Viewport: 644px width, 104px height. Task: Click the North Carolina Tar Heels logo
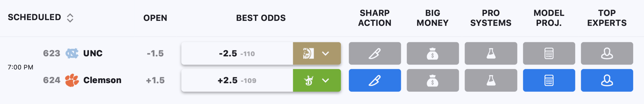coord(72,53)
